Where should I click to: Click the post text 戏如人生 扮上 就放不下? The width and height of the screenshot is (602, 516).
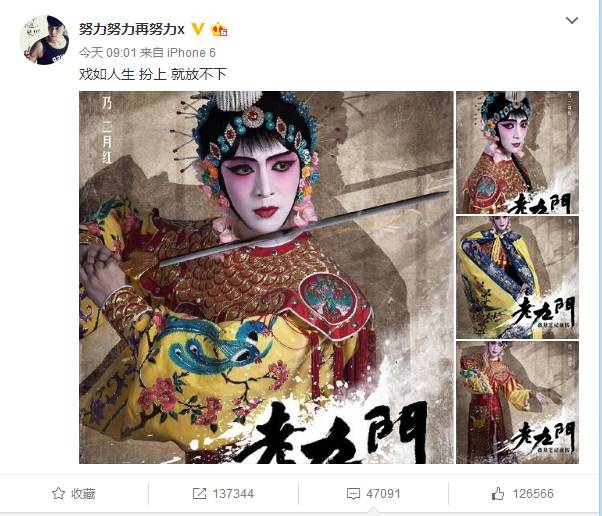pos(153,74)
